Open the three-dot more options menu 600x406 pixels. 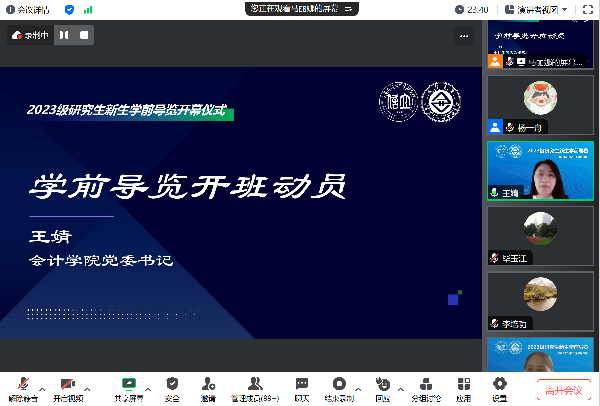tap(464, 35)
